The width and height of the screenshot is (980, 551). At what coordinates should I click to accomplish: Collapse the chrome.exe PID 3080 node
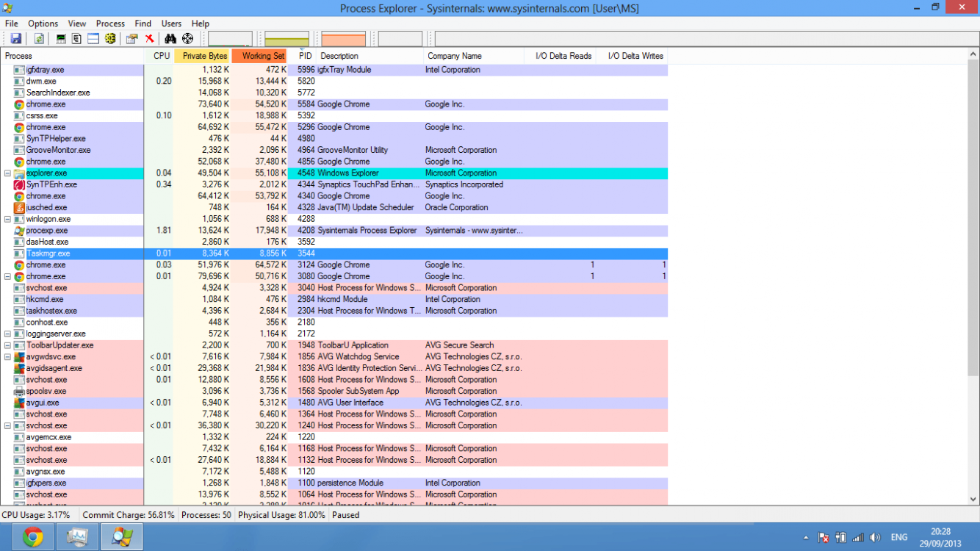point(7,276)
